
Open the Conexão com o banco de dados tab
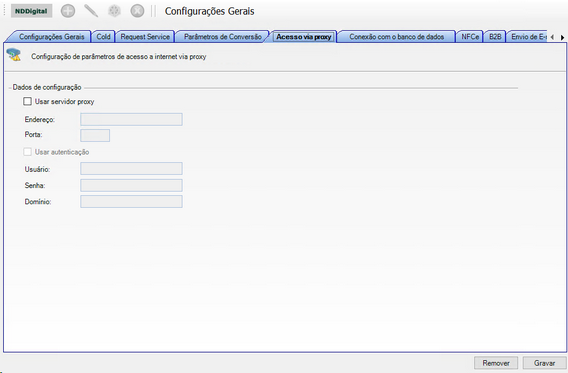point(396,37)
